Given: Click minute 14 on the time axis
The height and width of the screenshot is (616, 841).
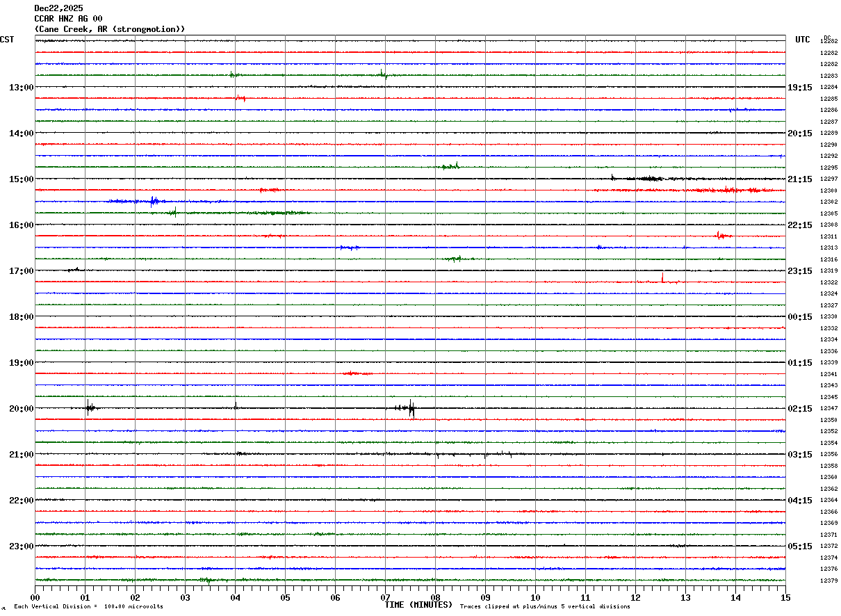Looking at the screenshot, I should (x=735, y=597).
